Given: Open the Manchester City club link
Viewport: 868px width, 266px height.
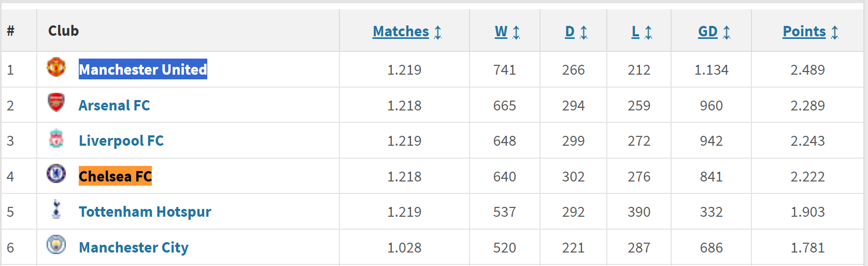Looking at the screenshot, I should (x=133, y=247).
